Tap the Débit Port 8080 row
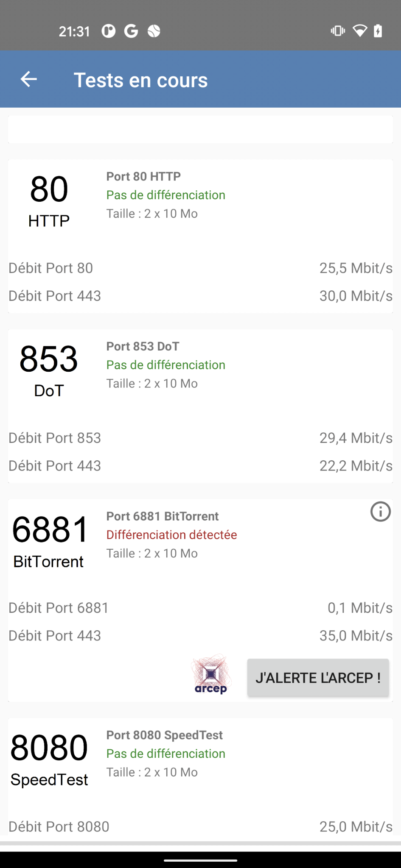401x868 pixels. click(x=200, y=826)
